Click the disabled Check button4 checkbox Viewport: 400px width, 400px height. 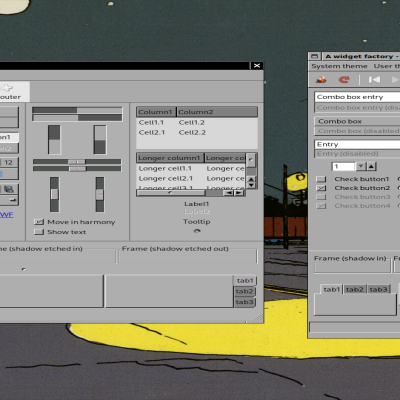[321, 206]
